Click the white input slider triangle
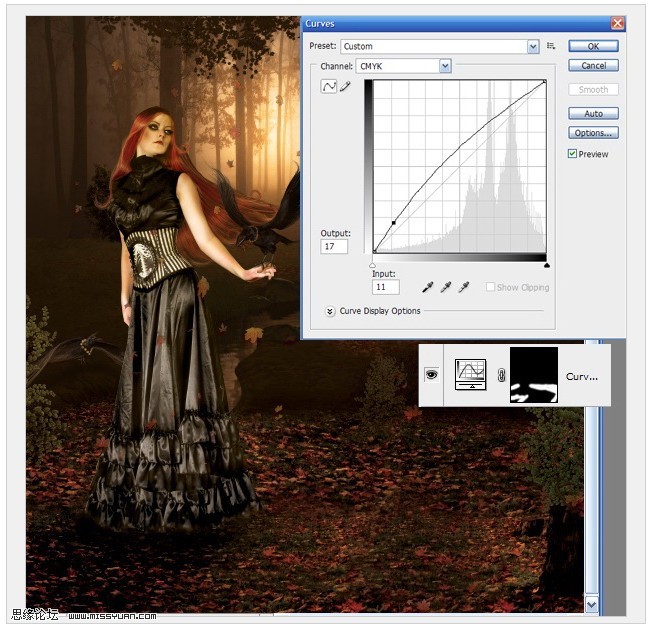 pyautogui.click(x=373, y=265)
